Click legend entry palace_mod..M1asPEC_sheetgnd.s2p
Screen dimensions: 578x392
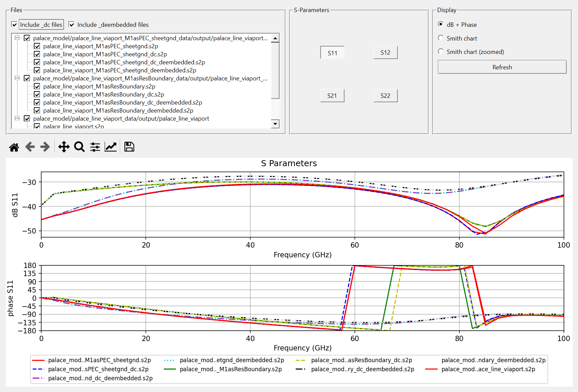click(92, 360)
